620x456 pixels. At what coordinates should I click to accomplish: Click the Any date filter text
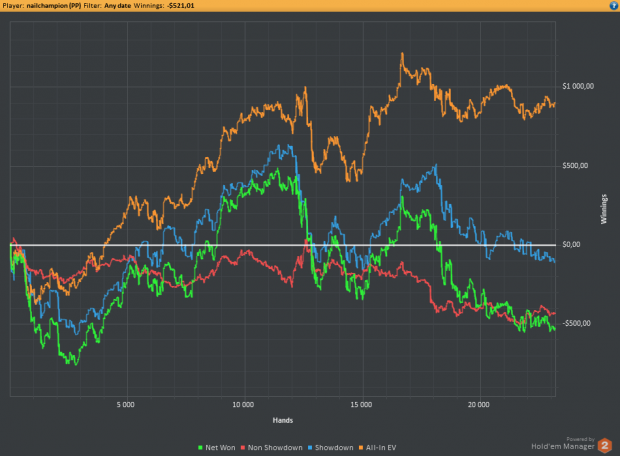(117, 6)
